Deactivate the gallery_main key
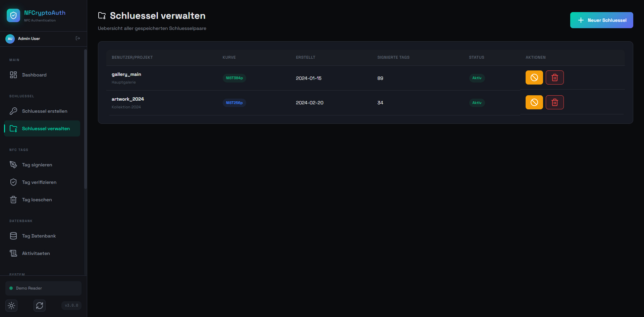This screenshot has height=317, width=644. 534,78
